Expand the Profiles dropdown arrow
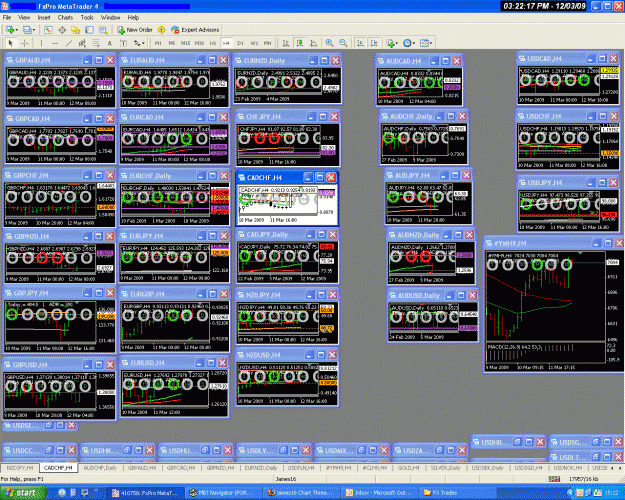Viewport: 625px width, 500px height. [34, 30]
